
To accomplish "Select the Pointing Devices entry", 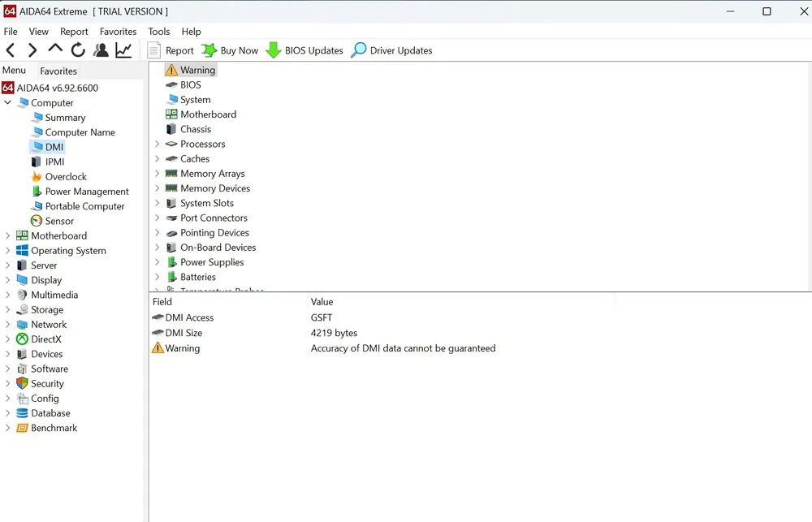I will pos(214,233).
